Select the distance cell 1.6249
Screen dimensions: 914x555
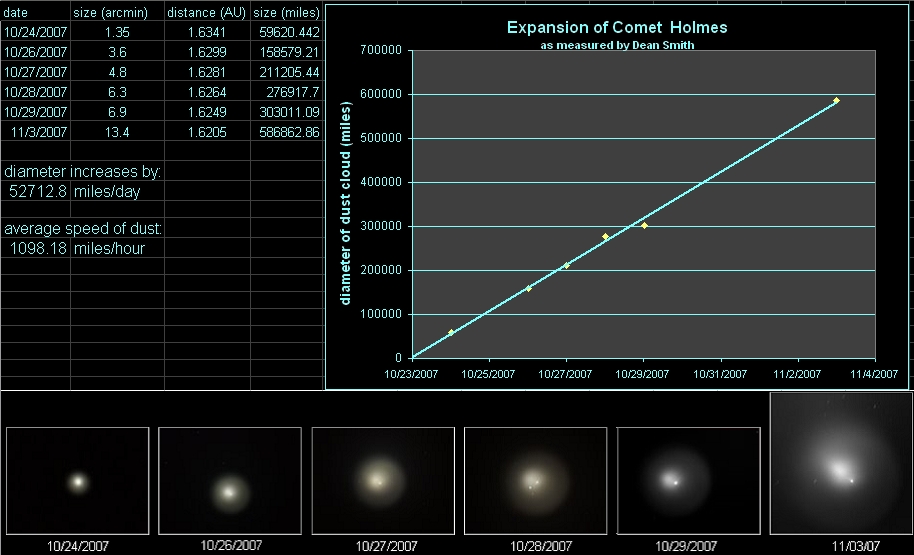tap(207, 112)
